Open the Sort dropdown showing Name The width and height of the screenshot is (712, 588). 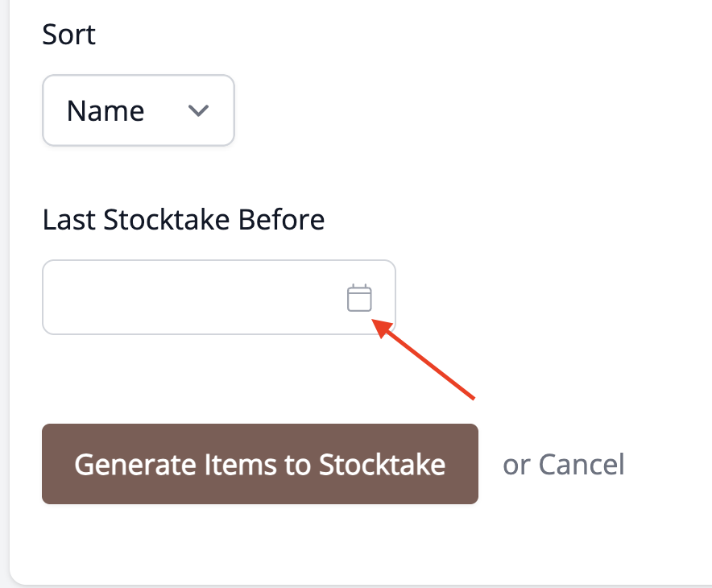click(x=139, y=110)
